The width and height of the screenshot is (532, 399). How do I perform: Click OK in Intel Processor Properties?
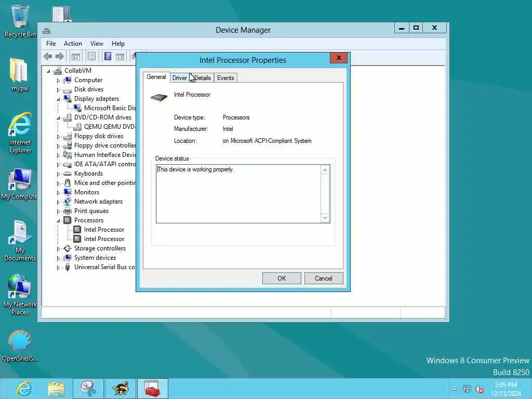pos(282,278)
